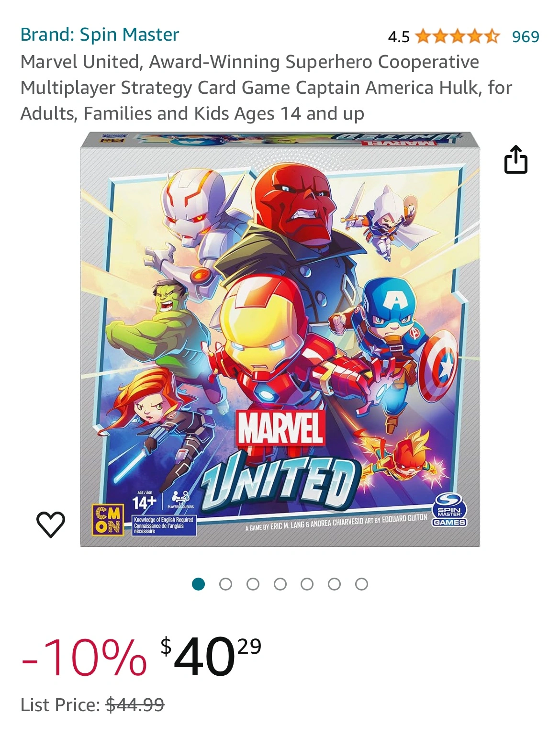Image resolution: width=560 pixels, height=737 pixels.
Task: Switch to the fourth carousel image dot
Action: [x=280, y=584]
